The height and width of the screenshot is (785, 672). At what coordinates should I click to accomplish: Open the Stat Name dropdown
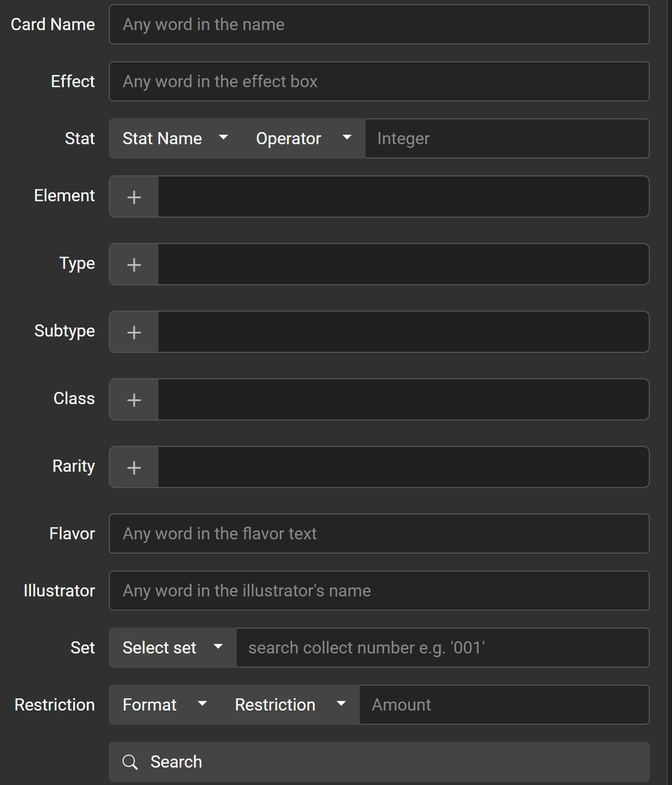[176, 138]
